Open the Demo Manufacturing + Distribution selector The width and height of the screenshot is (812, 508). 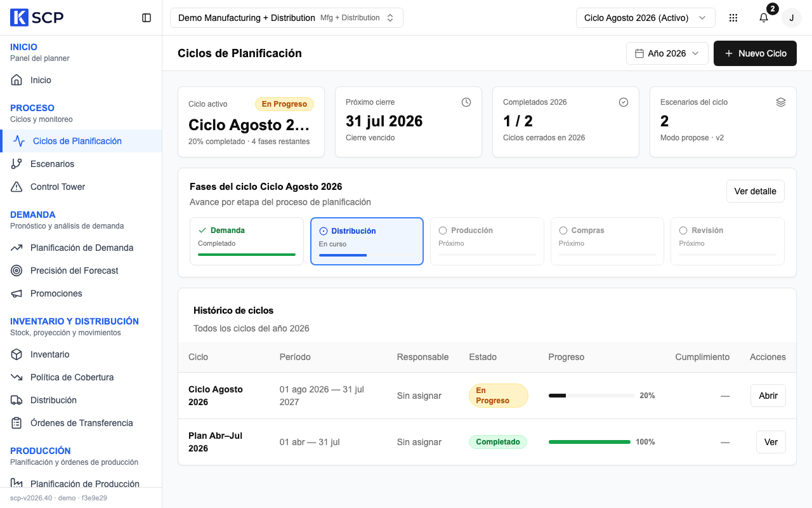point(287,18)
